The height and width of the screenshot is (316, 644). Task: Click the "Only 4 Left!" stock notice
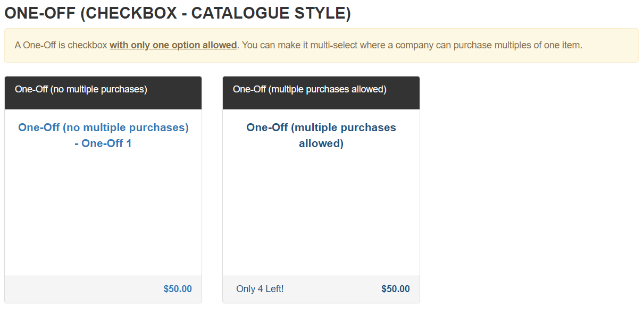[x=260, y=289]
